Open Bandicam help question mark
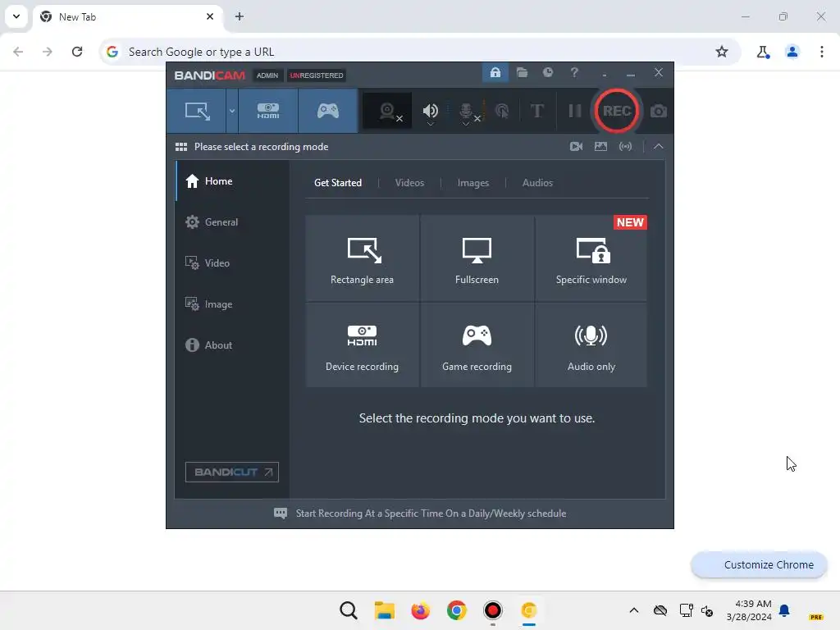This screenshot has width=840, height=630. click(x=574, y=72)
